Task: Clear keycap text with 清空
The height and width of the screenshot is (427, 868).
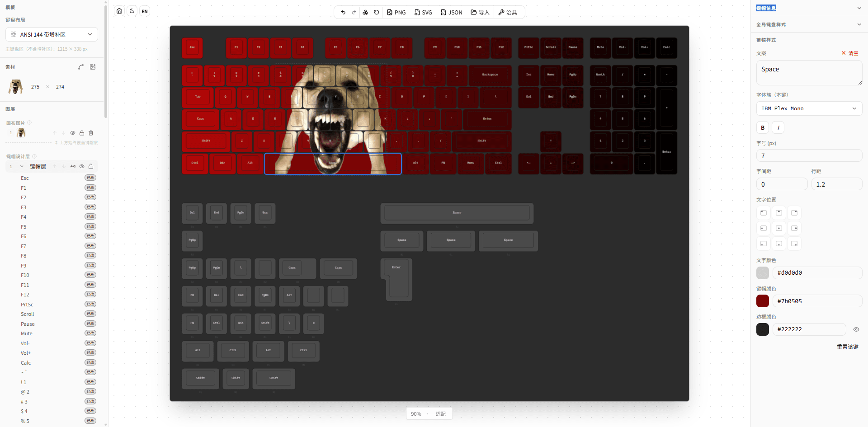Action: coord(850,53)
